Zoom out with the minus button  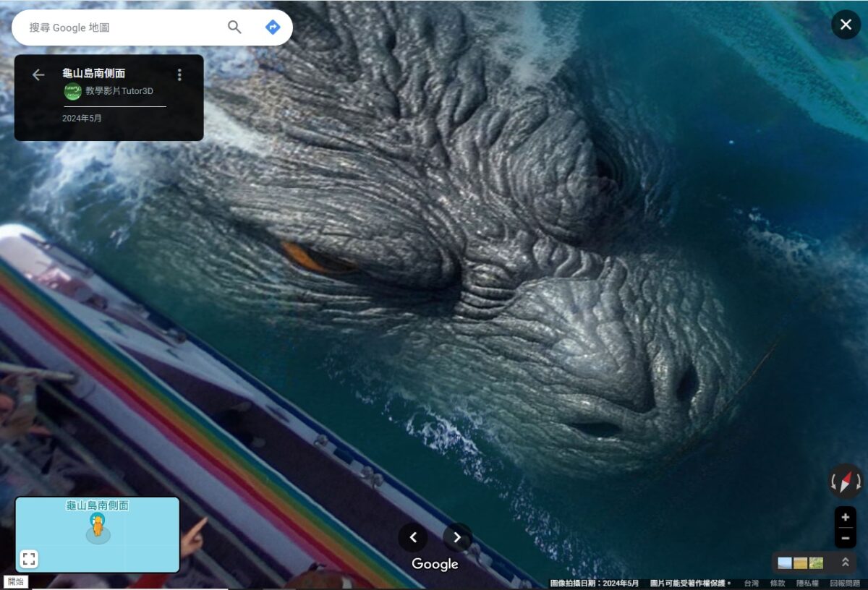(845, 538)
